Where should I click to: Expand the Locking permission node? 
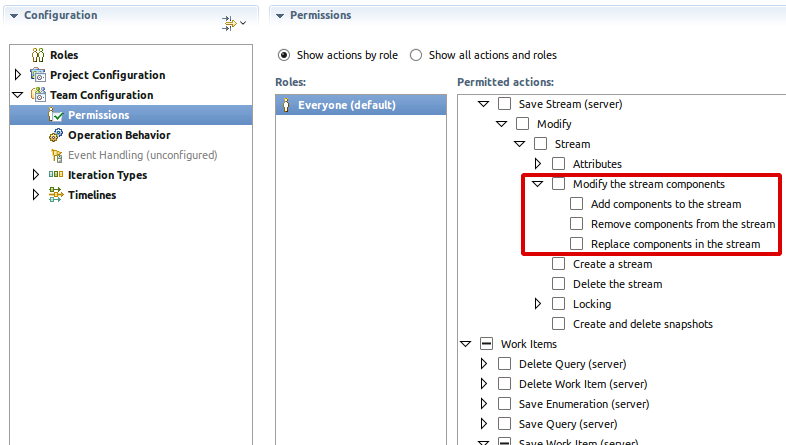[538, 304]
